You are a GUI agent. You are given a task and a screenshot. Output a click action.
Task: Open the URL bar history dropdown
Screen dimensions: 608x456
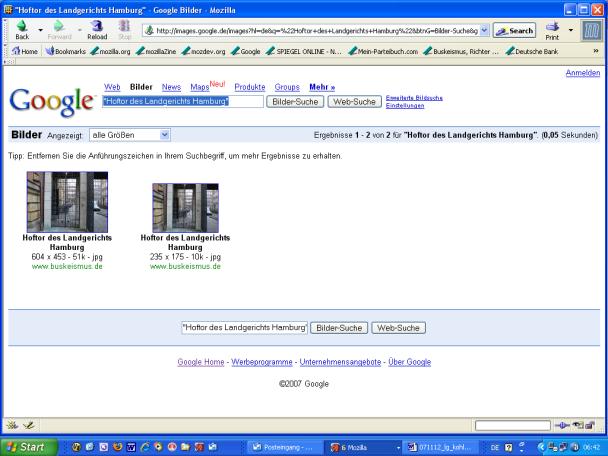(484, 30)
